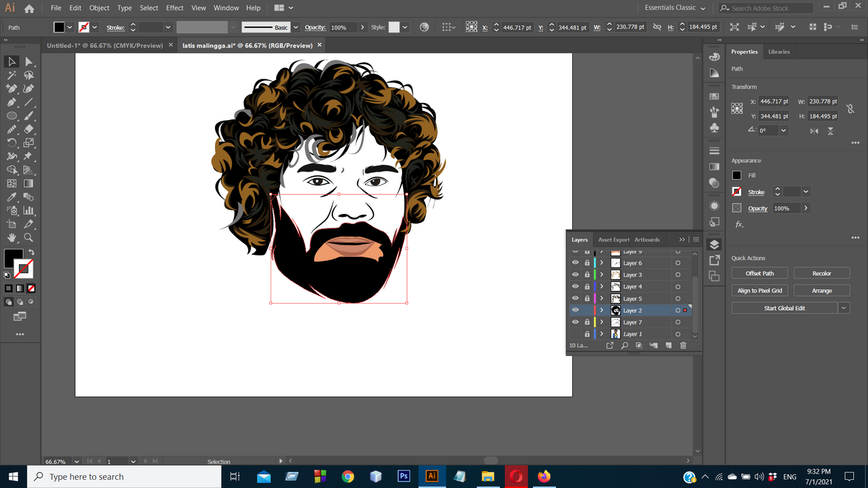Open the Recolor Artwork wheel icon
This screenshot has width=868, height=488.
(x=425, y=27)
